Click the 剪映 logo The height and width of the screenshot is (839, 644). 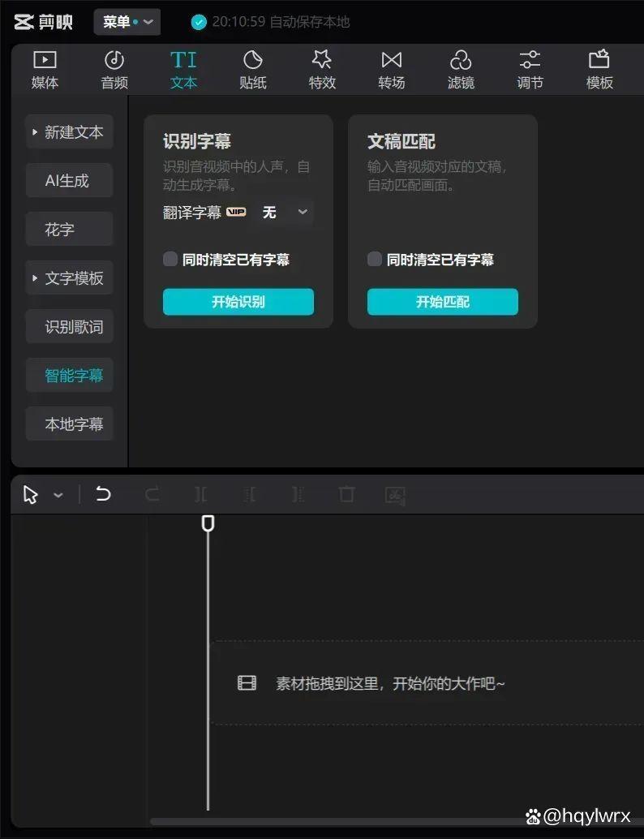43,22
